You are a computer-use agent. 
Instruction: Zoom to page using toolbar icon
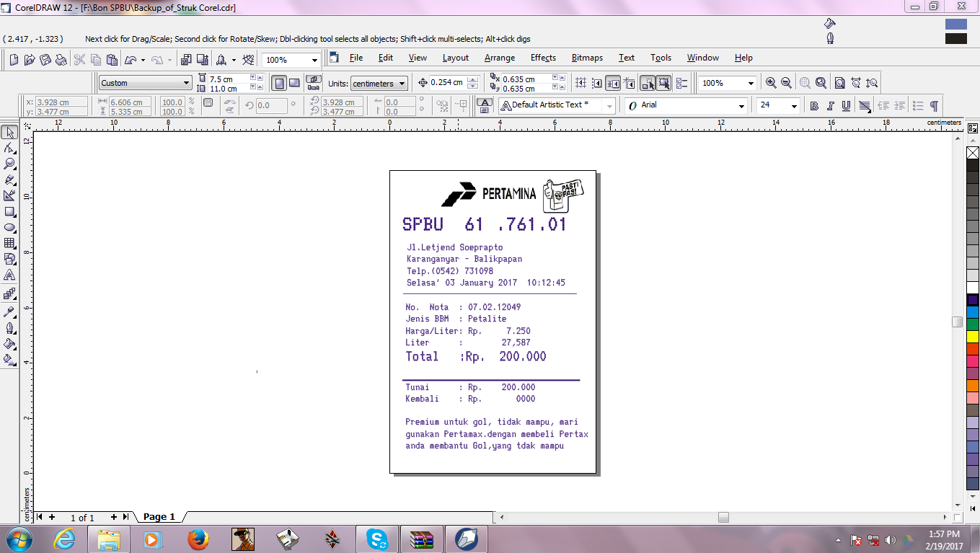point(839,83)
